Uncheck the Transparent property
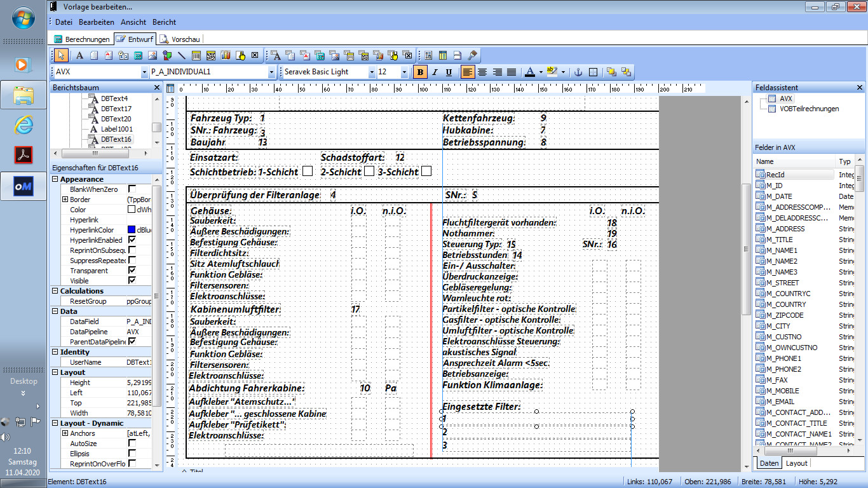 [x=132, y=271]
